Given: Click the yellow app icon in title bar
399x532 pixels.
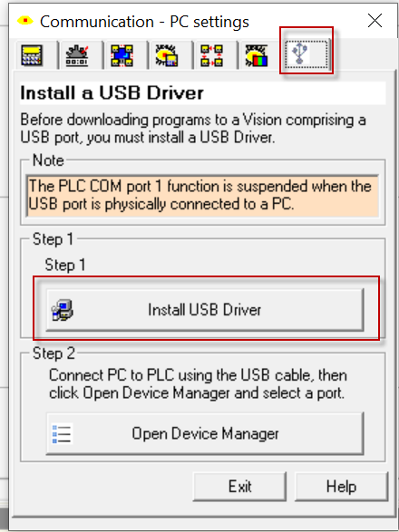Looking at the screenshot, I should pyautogui.click(x=24, y=21).
